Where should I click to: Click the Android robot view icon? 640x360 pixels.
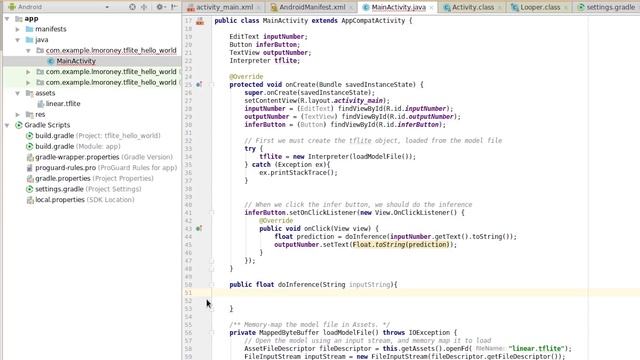tap(12, 7)
